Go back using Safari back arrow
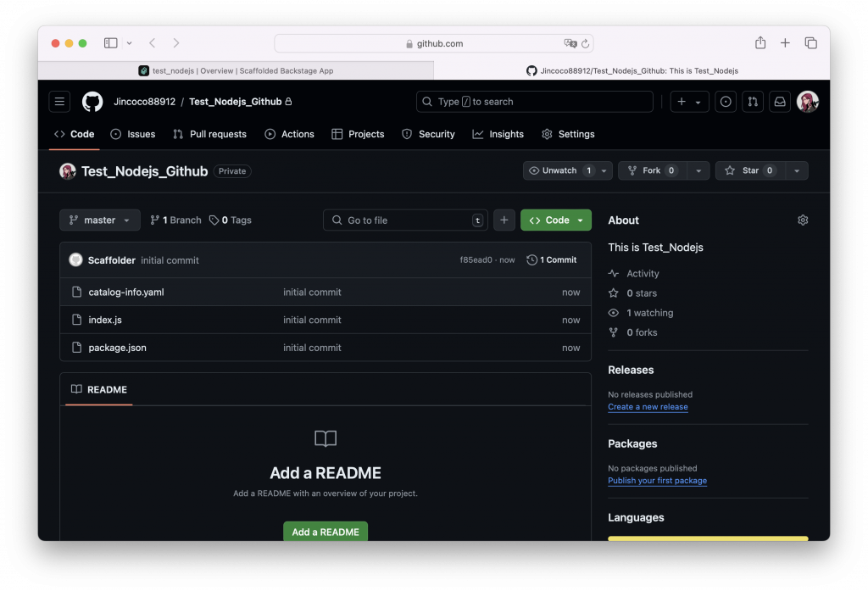The height and width of the screenshot is (591, 868). pos(153,43)
